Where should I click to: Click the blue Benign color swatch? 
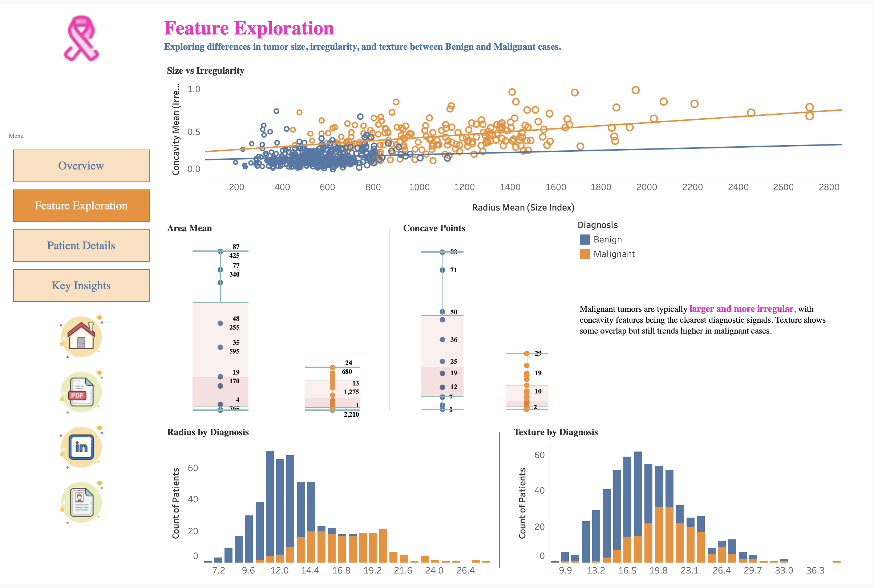[584, 239]
